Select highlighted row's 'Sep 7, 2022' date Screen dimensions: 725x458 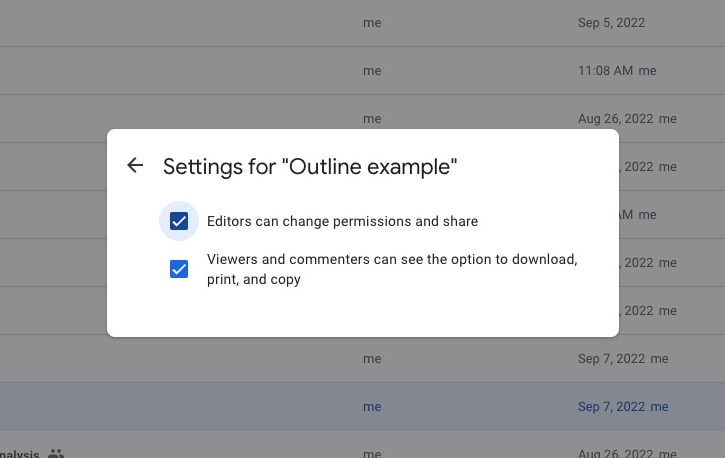[611, 407]
